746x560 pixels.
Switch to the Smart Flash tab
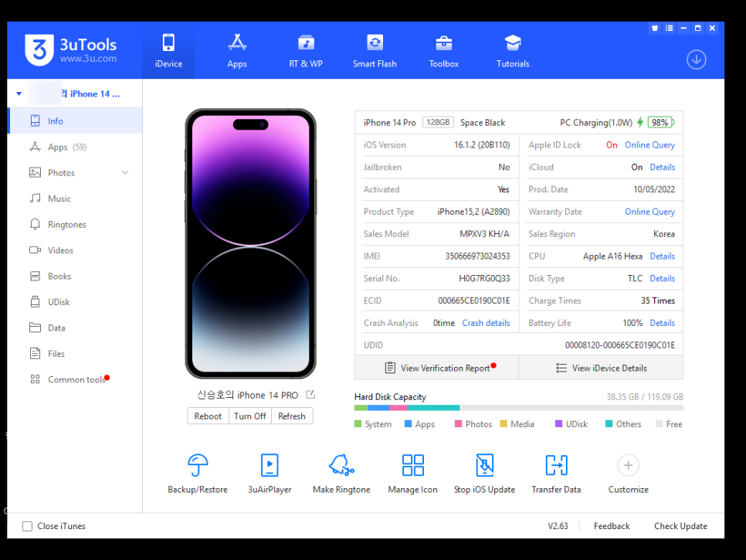pyautogui.click(x=375, y=51)
